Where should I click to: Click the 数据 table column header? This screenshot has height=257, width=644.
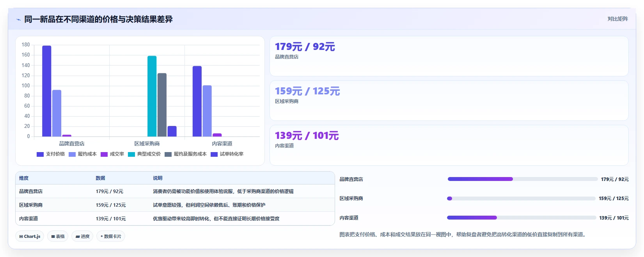[101, 178]
